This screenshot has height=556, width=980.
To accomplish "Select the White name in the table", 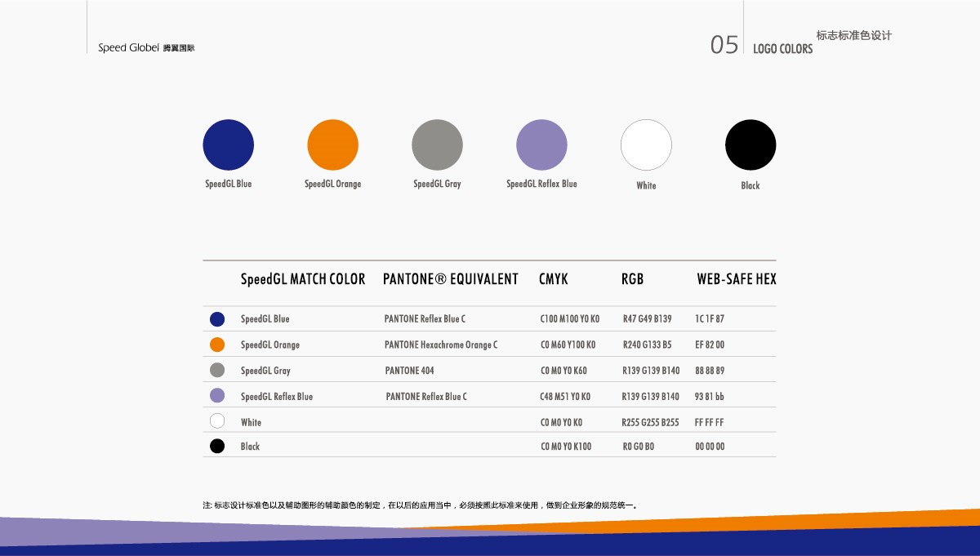I will coord(252,422).
